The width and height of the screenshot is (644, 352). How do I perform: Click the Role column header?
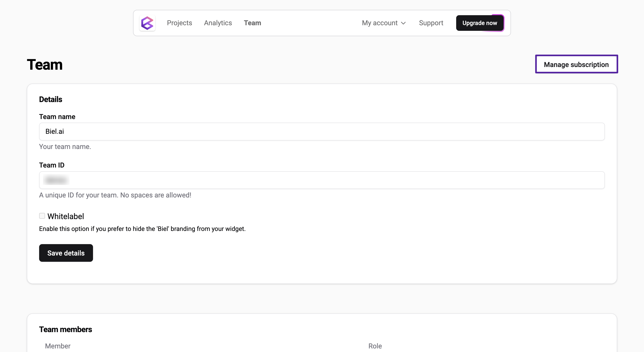tap(375, 346)
